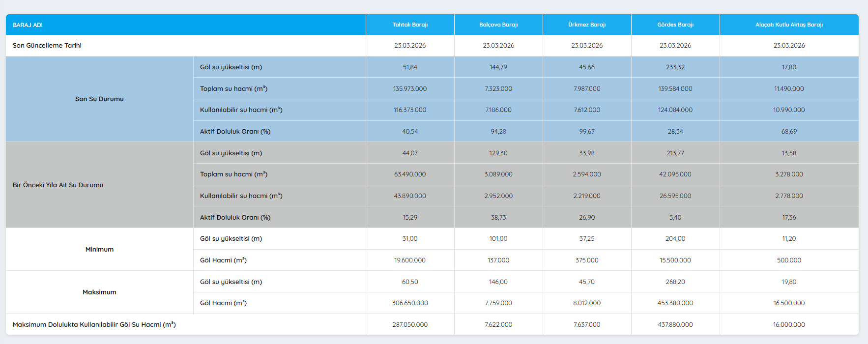
Task: Click the BARAJ ADI header cell
Action: coord(28,25)
